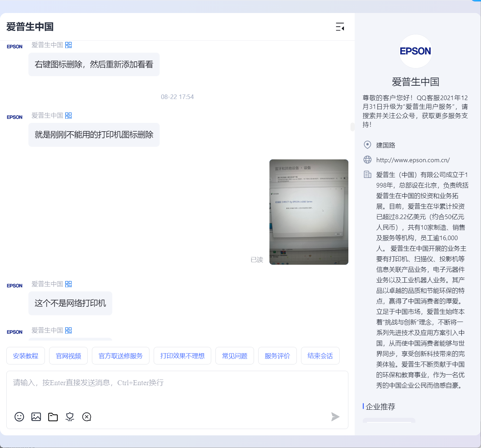Open 常见问题 quick reply
The image size is (481, 448).
tap(235, 356)
